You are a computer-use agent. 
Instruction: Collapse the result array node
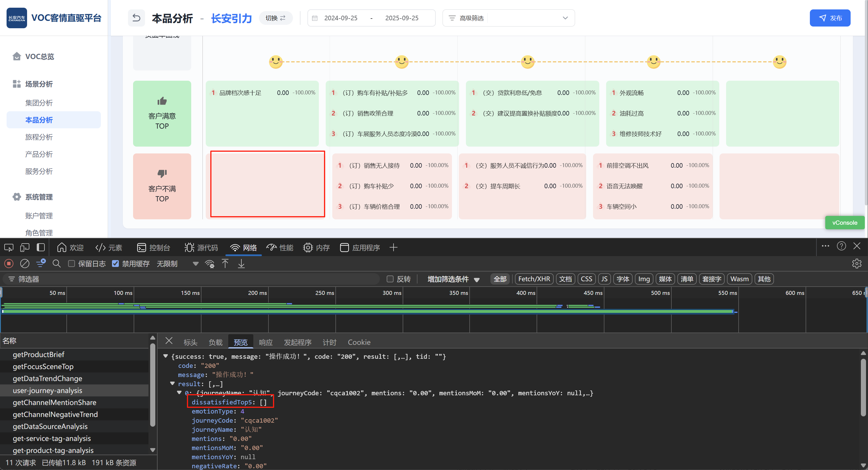(x=172, y=384)
